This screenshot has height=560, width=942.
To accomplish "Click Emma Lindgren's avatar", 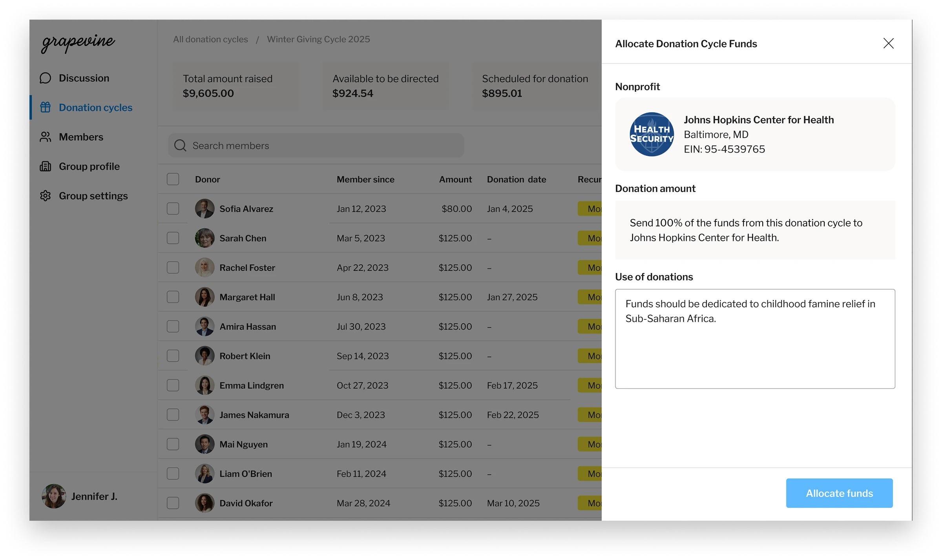I will point(204,385).
